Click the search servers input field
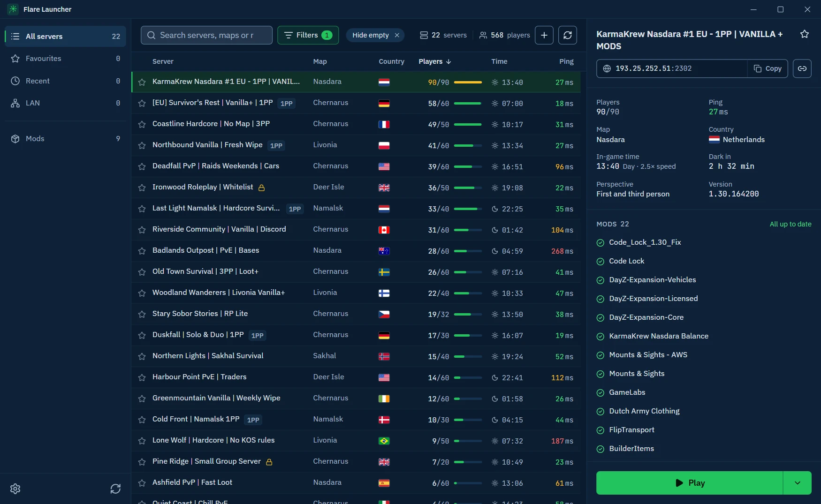 pyautogui.click(x=206, y=35)
